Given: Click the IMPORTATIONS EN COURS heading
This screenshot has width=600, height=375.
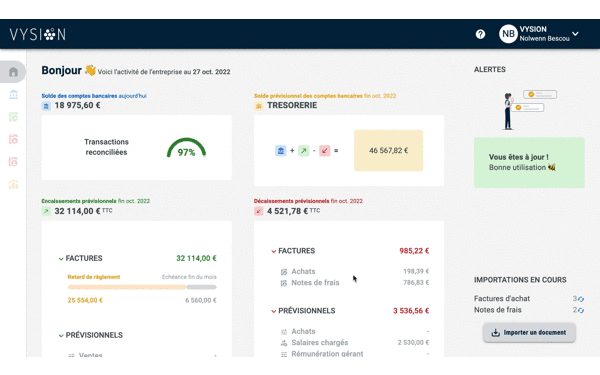Looking at the screenshot, I should [x=520, y=280].
